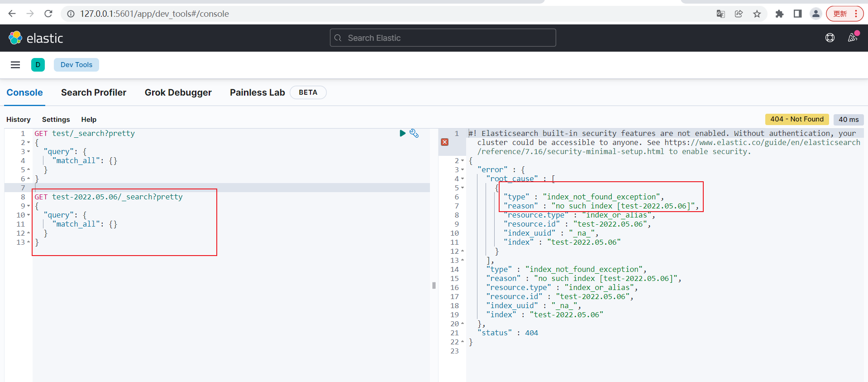Reload the browser page

[x=48, y=14]
